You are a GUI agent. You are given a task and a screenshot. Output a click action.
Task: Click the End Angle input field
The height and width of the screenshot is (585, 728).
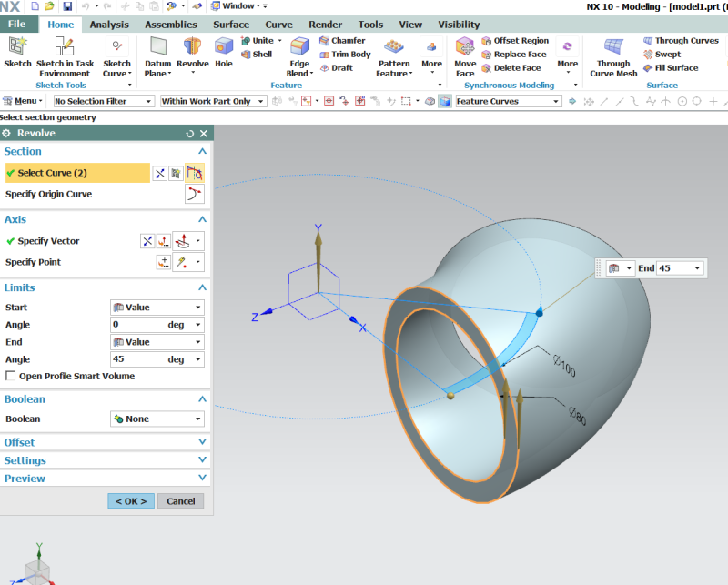(139, 359)
